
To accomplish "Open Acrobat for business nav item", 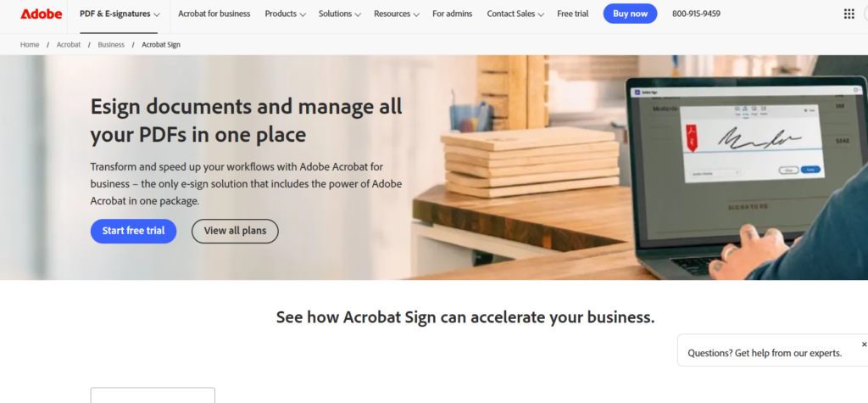I will (214, 14).
